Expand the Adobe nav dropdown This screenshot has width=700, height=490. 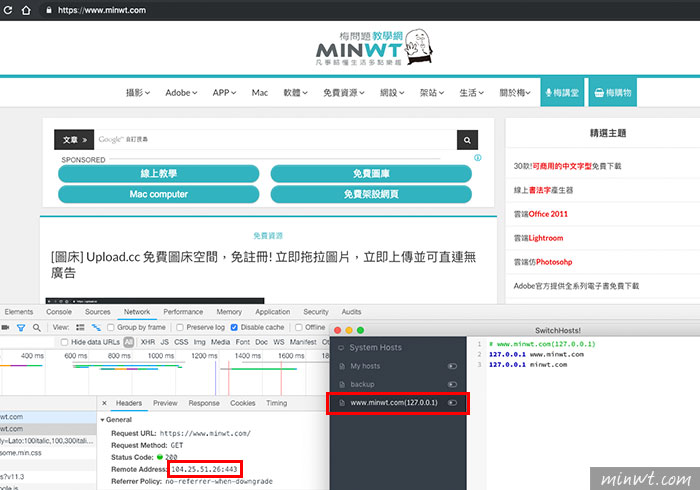(x=181, y=93)
